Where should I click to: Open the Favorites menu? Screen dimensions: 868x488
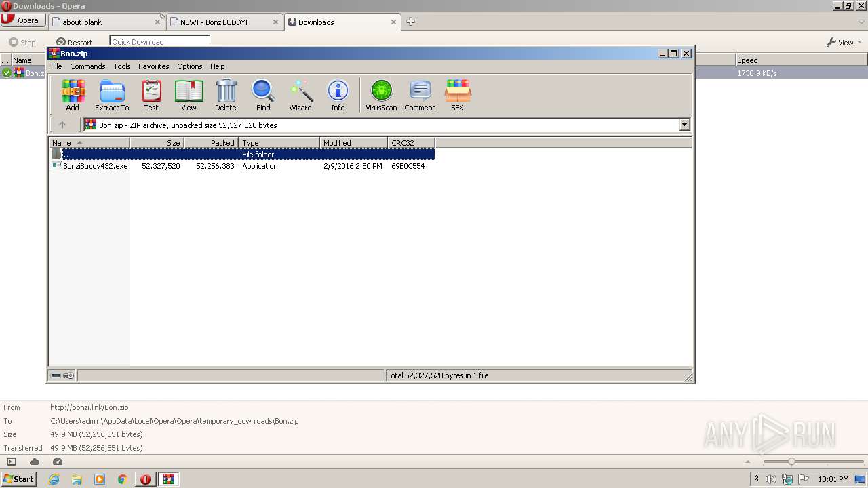[154, 66]
